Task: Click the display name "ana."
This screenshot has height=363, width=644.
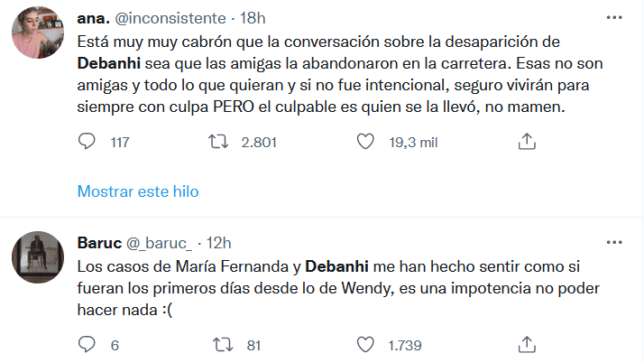Action: (x=94, y=19)
